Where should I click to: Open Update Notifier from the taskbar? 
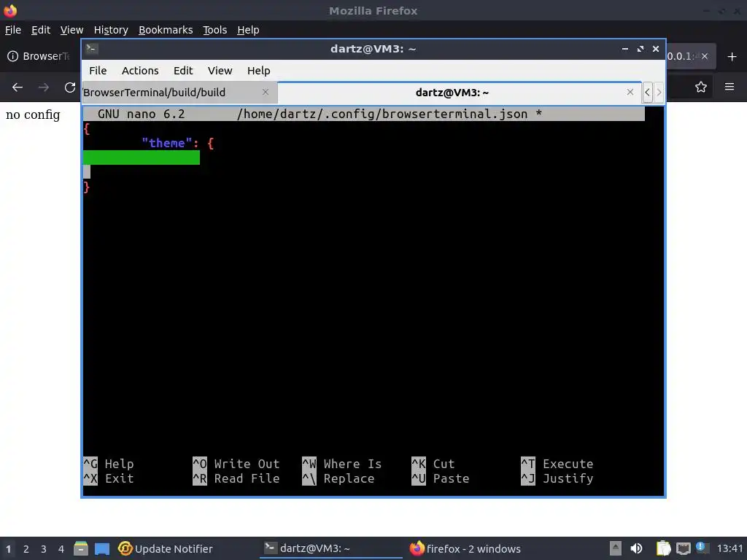click(x=166, y=548)
